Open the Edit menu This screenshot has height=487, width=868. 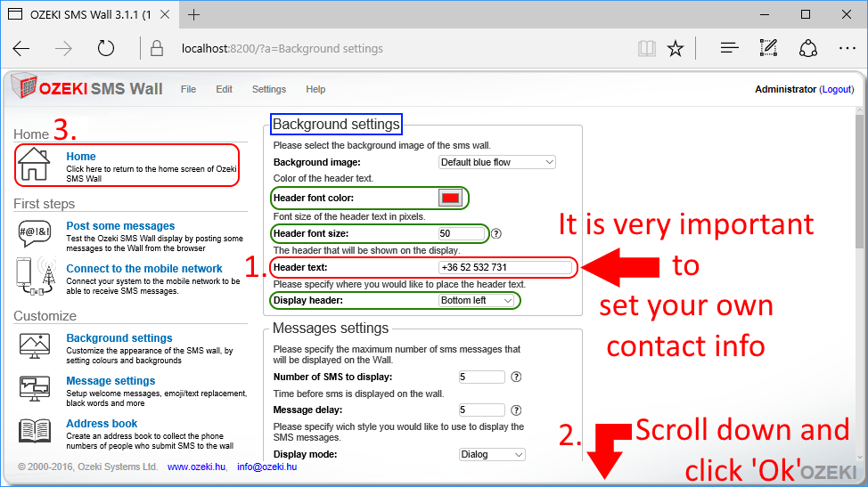pyautogui.click(x=224, y=89)
